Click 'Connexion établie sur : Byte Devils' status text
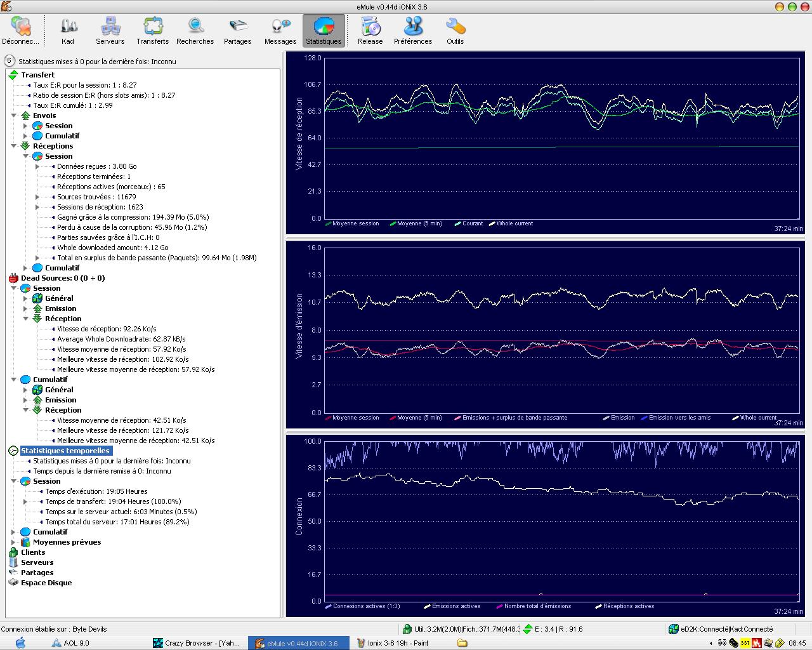 coord(54,629)
